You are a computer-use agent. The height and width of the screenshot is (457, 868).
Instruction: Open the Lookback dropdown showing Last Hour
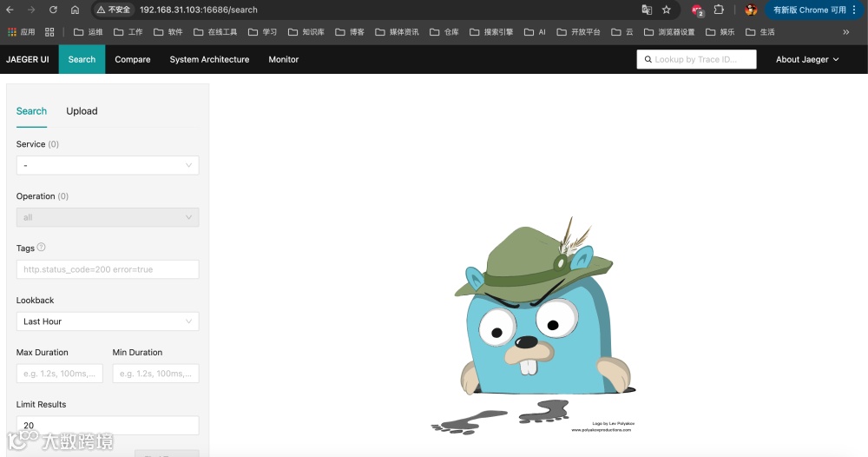coord(108,321)
